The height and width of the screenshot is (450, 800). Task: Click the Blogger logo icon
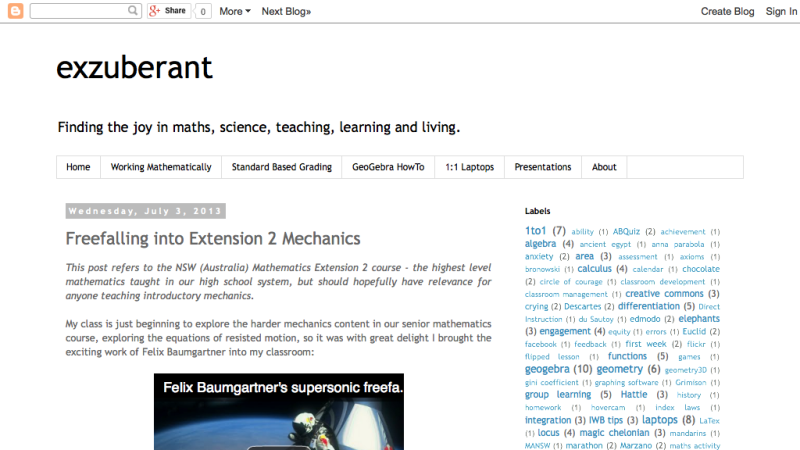15,11
